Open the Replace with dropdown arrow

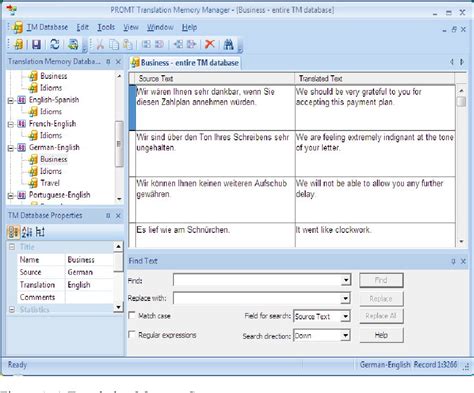coord(346,298)
